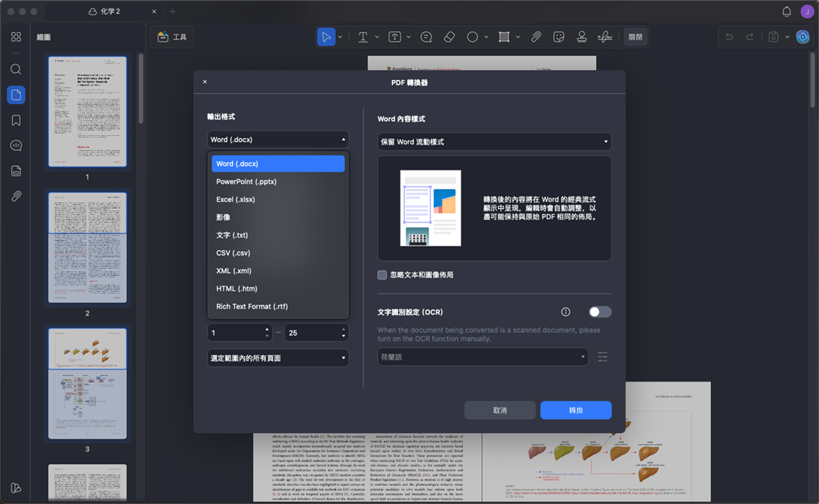Select the page 3 thumbnail
Viewport: 819px width, 504px height.
pos(87,384)
